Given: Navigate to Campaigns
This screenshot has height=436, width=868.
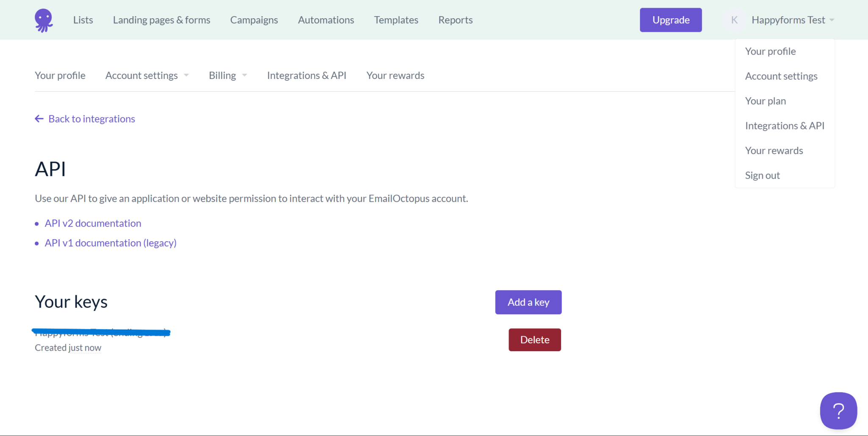Looking at the screenshot, I should click(254, 20).
